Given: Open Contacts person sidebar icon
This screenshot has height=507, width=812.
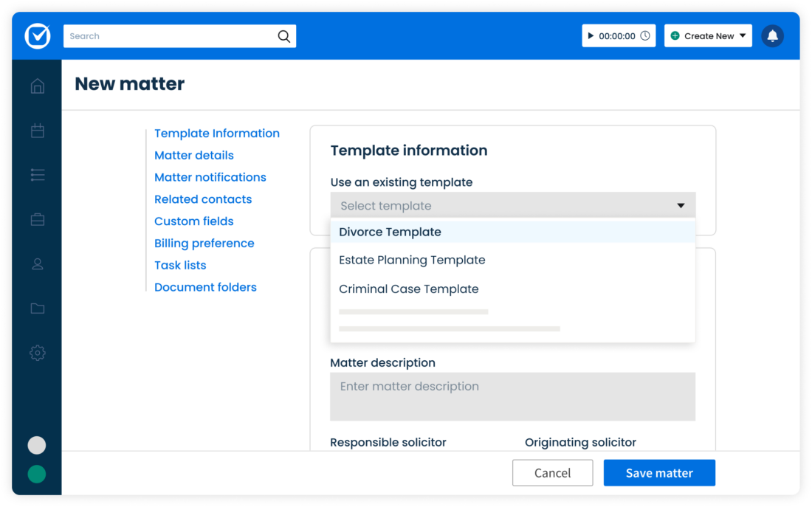Looking at the screenshot, I should pos(38,264).
